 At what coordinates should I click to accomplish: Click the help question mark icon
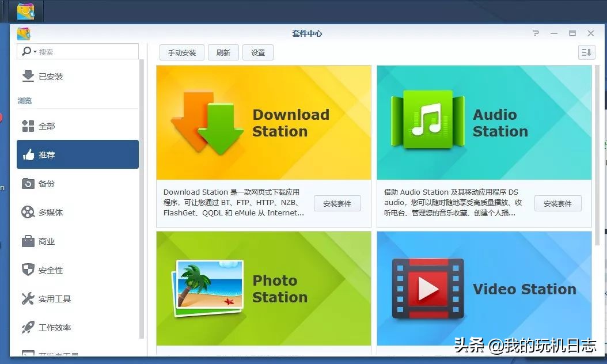[536, 33]
